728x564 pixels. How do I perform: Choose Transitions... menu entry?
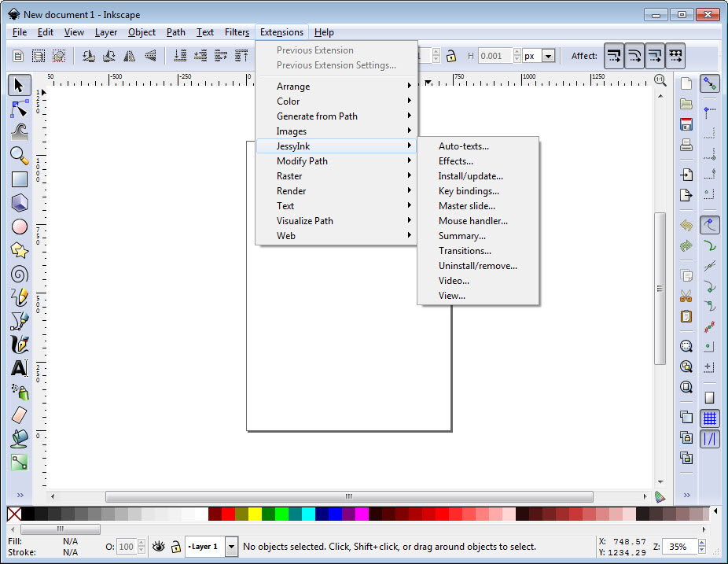(x=478, y=251)
